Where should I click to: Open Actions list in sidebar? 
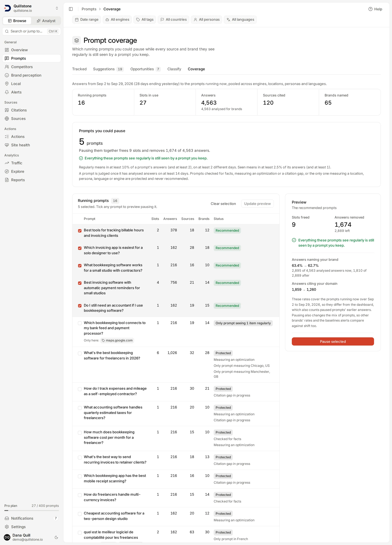(x=32, y=137)
